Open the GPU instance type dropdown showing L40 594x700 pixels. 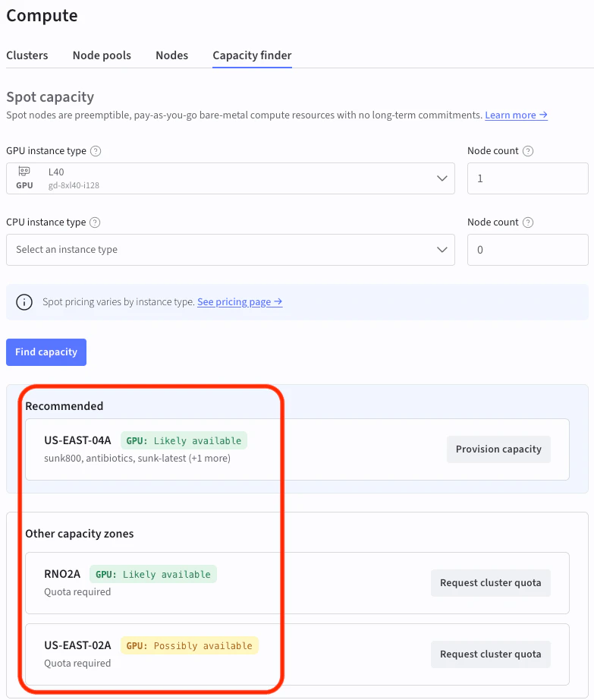tap(231, 178)
